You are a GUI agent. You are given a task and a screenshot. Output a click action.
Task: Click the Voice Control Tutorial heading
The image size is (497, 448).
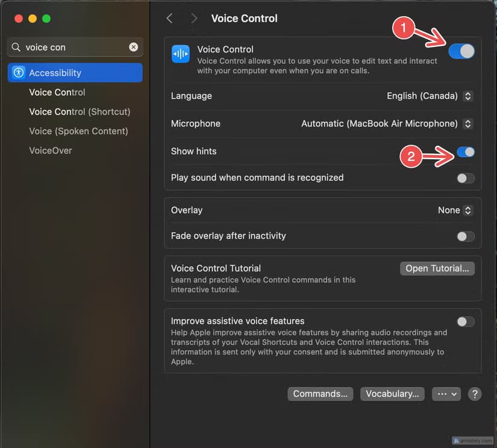pyautogui.click(x=216, y=268)
